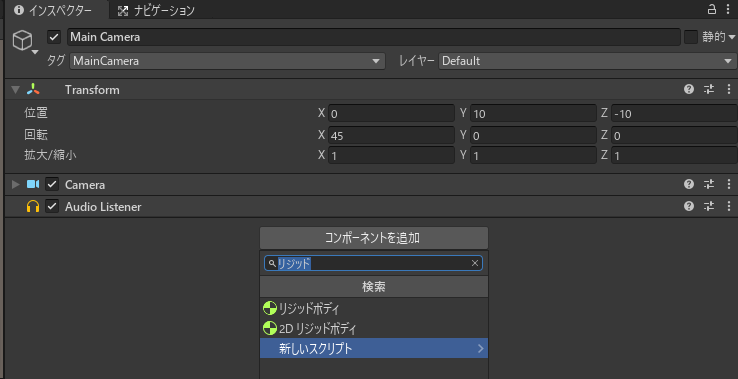Click the 位置 Y field showing 10

tap(533, 113)
